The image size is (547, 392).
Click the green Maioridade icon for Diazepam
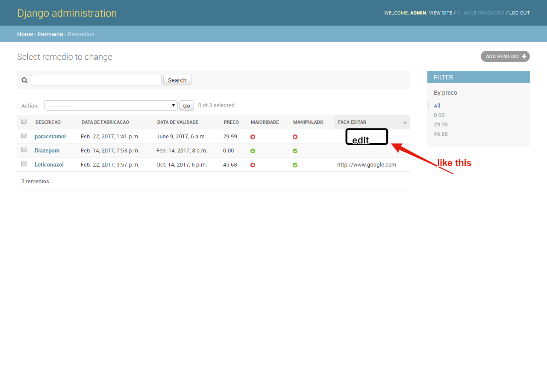(253, 151)
